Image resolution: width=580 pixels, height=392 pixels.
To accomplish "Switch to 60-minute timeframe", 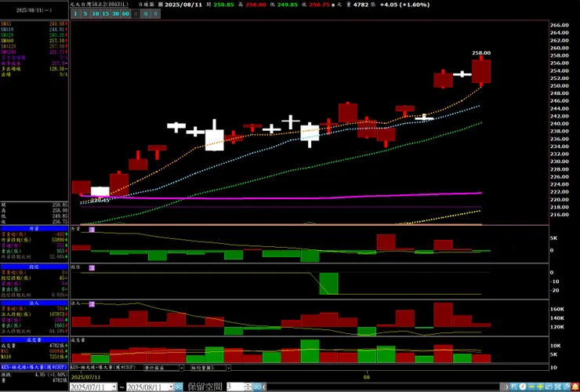I will click(x=125, y=13).
